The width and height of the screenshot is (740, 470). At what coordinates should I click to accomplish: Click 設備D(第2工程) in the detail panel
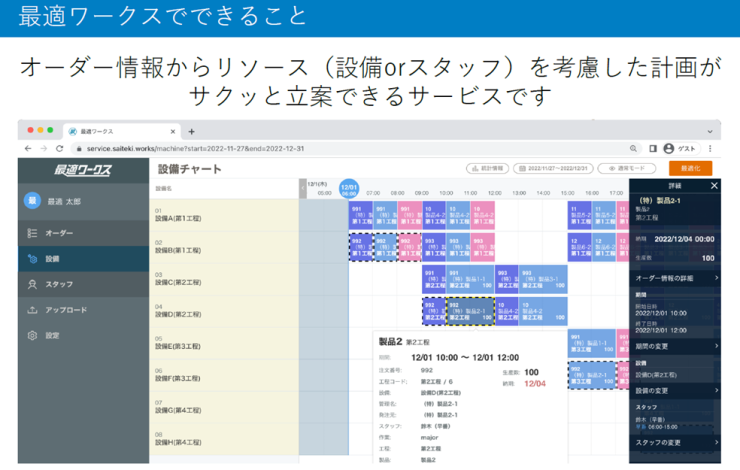[656, 375]
